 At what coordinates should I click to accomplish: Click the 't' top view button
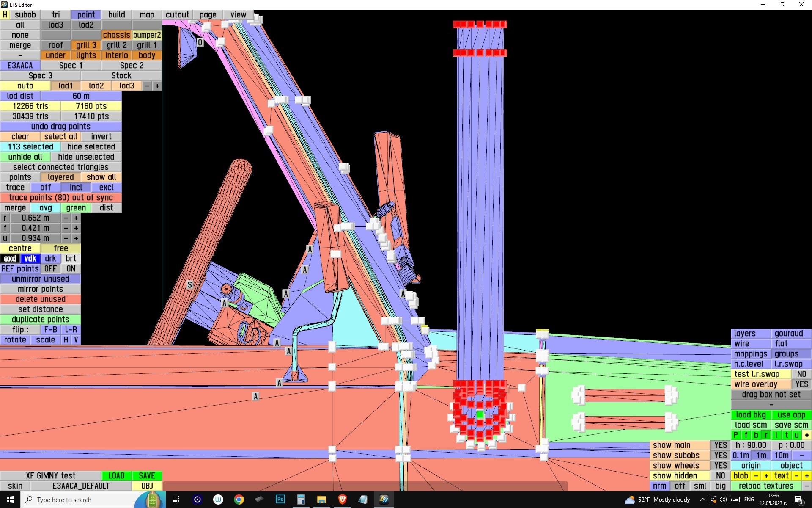[x=786, y=435]
